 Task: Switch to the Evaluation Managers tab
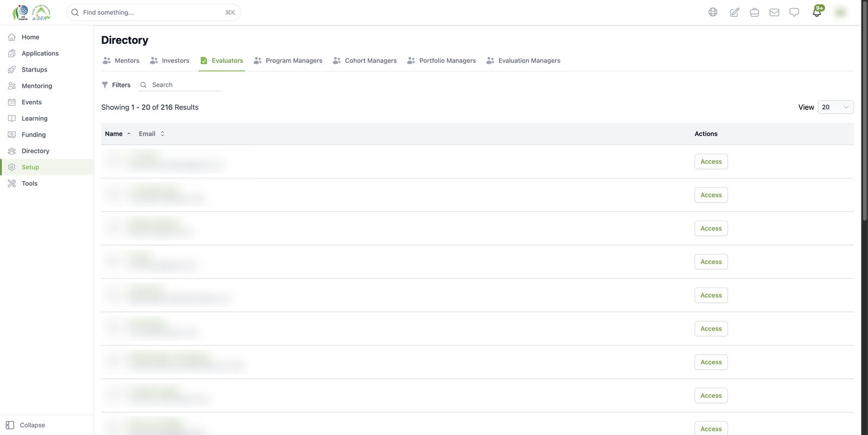point(524,61)
